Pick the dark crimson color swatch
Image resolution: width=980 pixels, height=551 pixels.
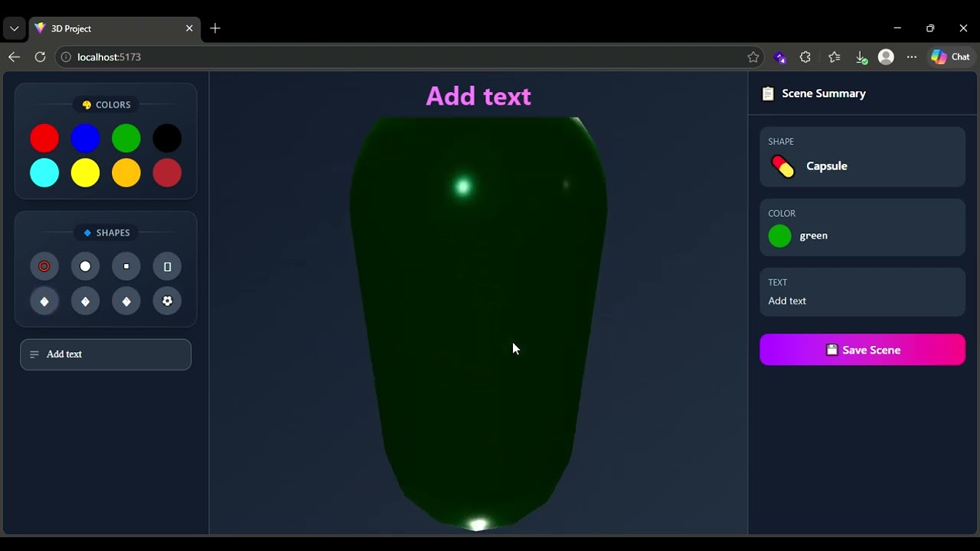[x=167, y=173]
